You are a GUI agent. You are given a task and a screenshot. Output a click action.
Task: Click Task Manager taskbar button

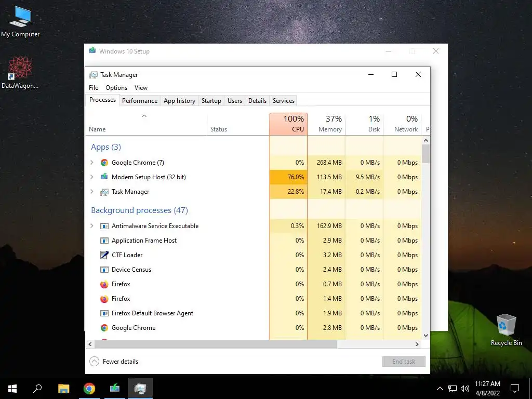140,389
